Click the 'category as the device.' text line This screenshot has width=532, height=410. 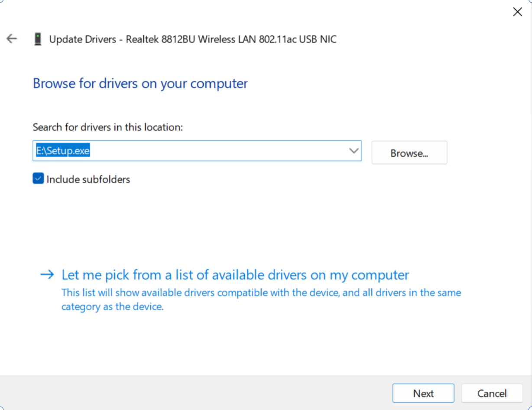[x=112, y=307]
